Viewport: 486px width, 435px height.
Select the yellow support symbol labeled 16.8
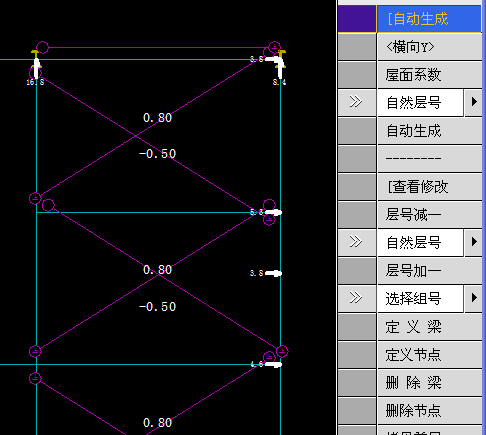click(x=36, y=64)
